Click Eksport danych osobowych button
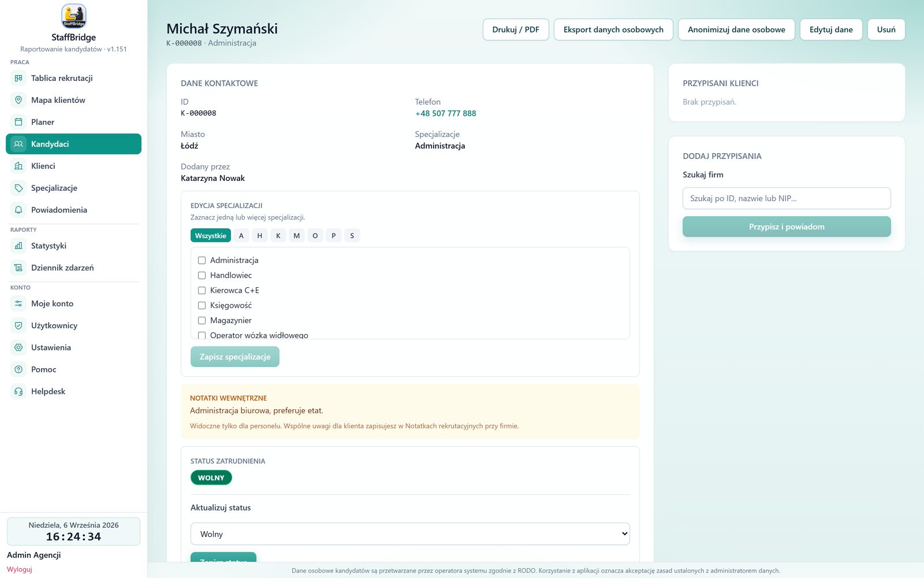This screenshot has height=578, width=924. [x=613, y=29]
